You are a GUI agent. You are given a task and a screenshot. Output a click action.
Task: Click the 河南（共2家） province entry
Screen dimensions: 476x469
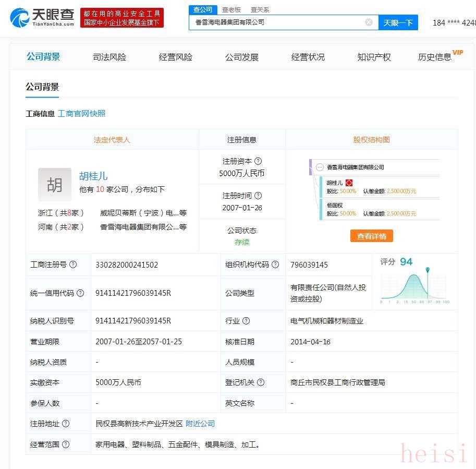[x=60, y=227]
